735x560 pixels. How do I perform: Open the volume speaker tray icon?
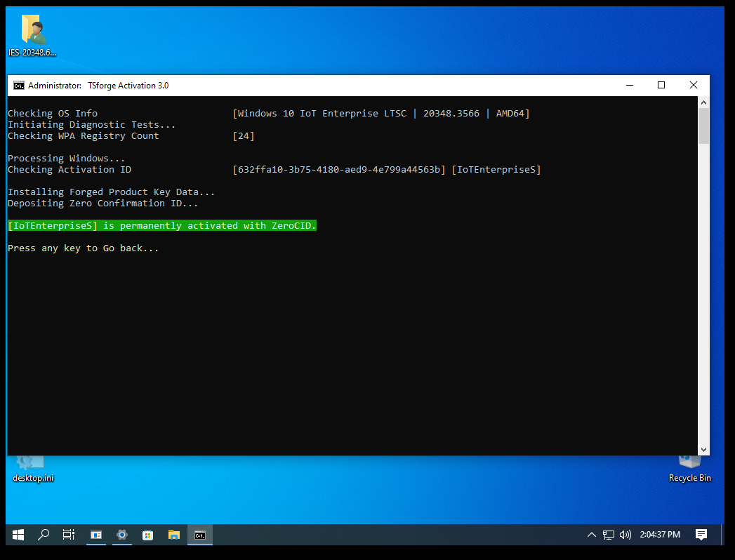pos(625,535)
